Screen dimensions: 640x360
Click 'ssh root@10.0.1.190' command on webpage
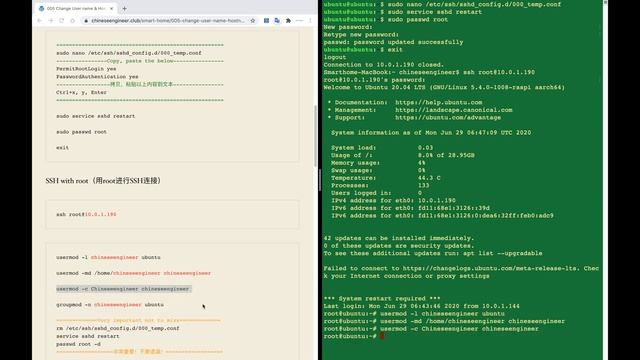click(86, 214)
